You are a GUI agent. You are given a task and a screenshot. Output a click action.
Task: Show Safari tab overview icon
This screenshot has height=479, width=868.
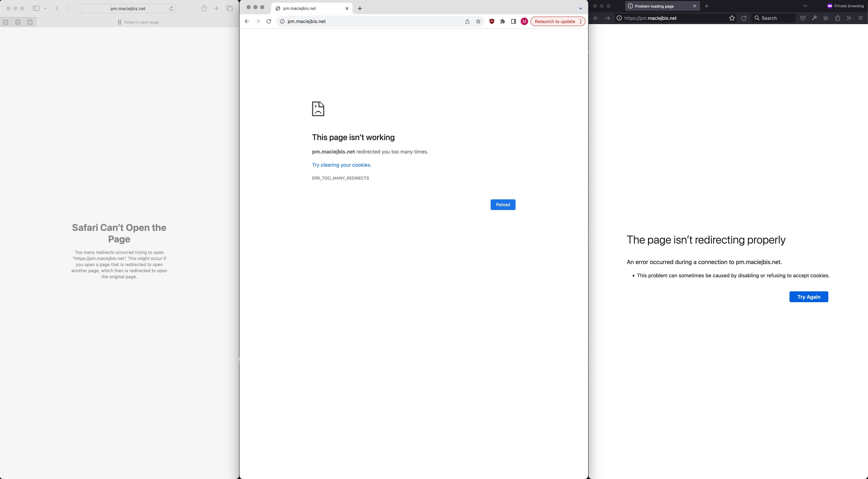point(229,8)
